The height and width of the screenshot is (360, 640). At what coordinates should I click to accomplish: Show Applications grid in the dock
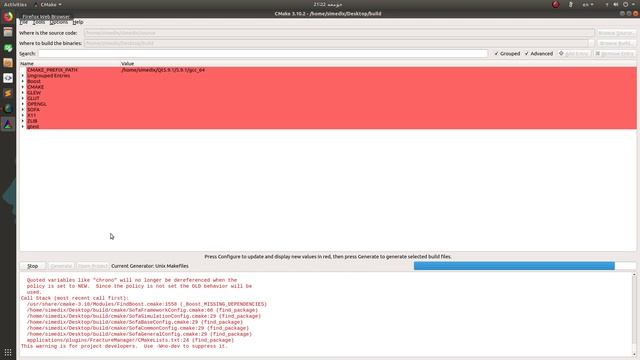(8, 352)
